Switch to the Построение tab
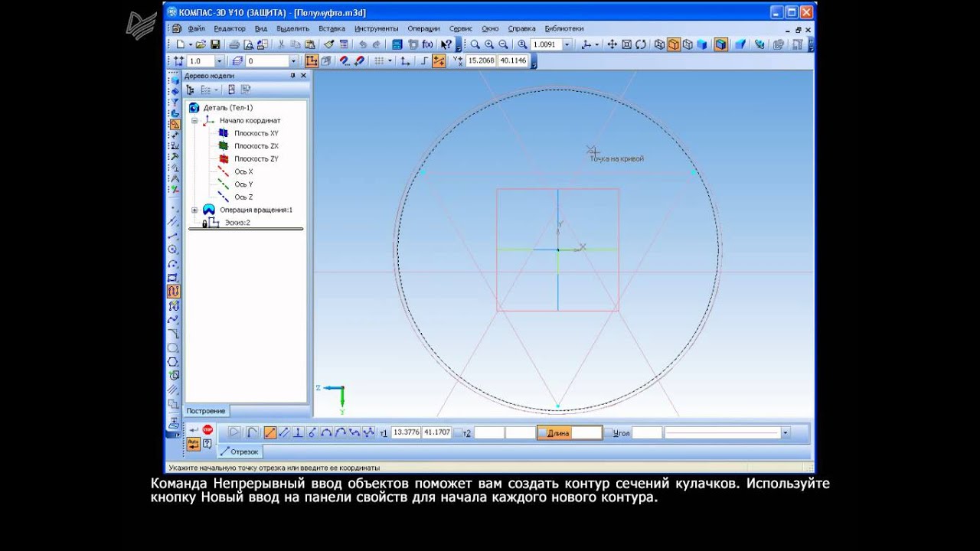980x551 pixels. click(x=205, y=411)
